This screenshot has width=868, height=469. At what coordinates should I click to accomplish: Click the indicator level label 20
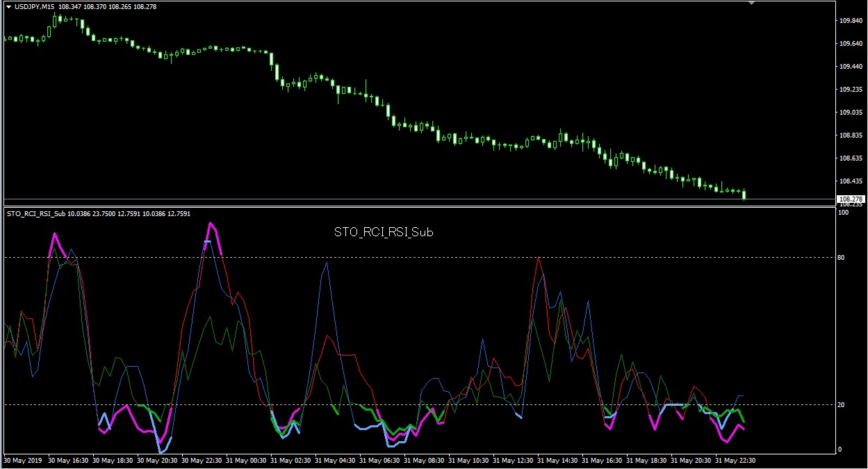pyautogui.click(x=842, y=404)
